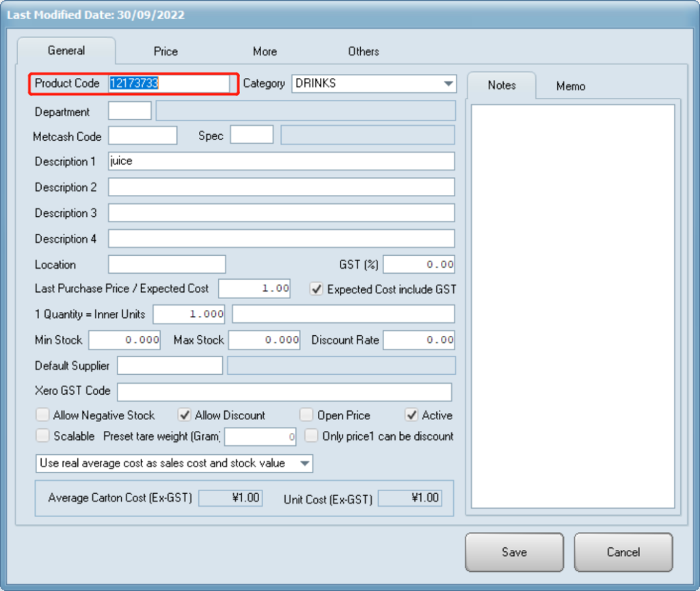Enable Allow Negative Stock checkbox

(x=43, y=415)
